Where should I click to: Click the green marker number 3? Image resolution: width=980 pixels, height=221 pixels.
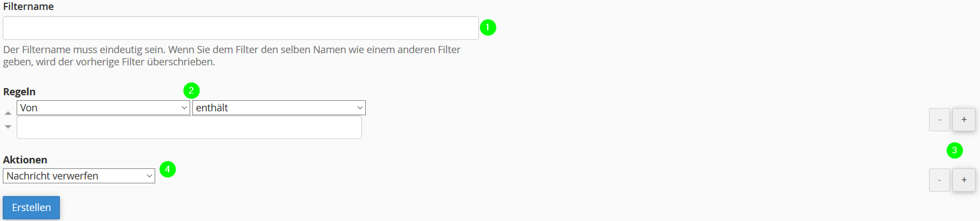click(955, 150)
